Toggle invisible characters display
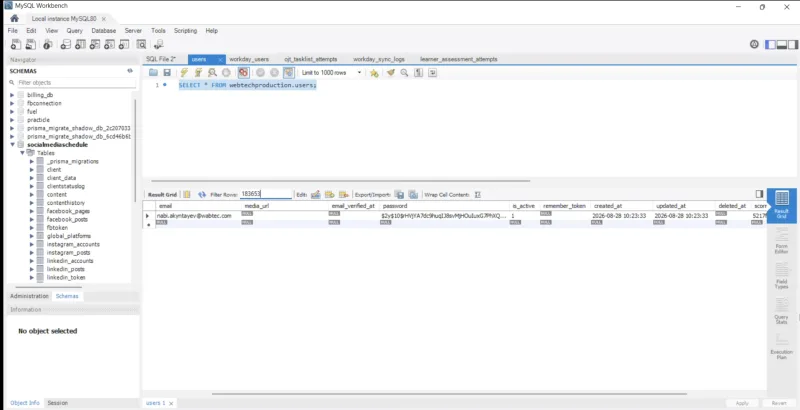Viewport: 800px width, 410px height. (418, 73)
